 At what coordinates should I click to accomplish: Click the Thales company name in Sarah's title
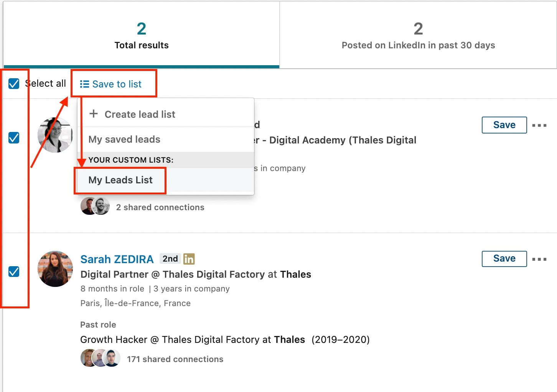pos(295,274)
